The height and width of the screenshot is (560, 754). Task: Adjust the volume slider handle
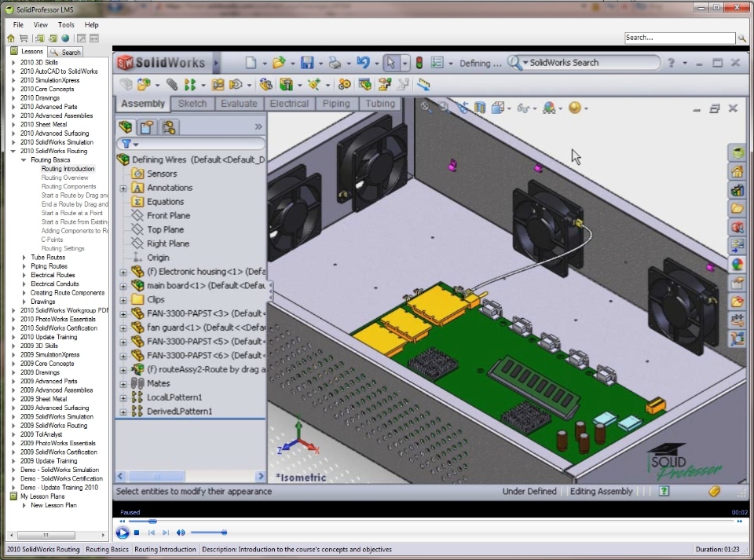click(x=224, y=533)
